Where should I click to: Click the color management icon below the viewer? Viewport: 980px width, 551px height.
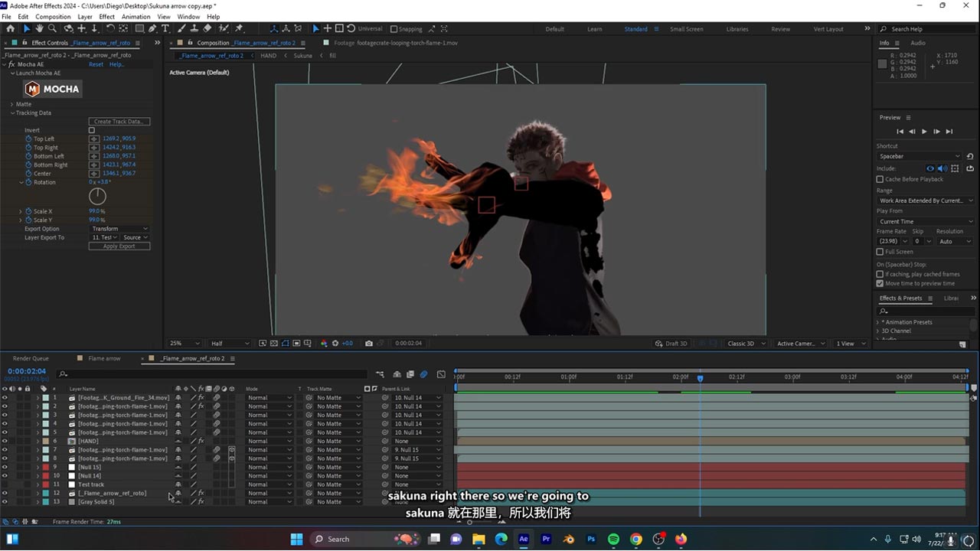click(x=325, y=344)
